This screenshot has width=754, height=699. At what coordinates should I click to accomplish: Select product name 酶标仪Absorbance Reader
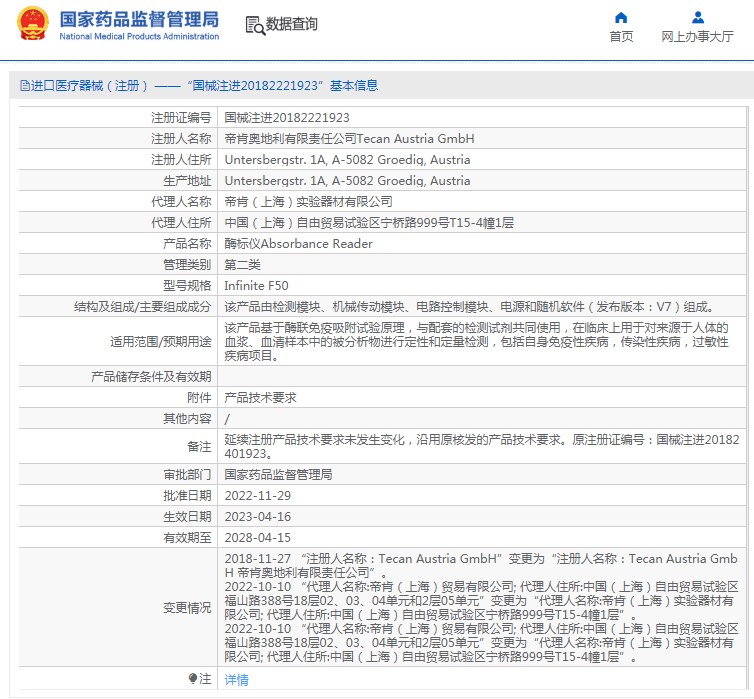click(x=298, y=244)
